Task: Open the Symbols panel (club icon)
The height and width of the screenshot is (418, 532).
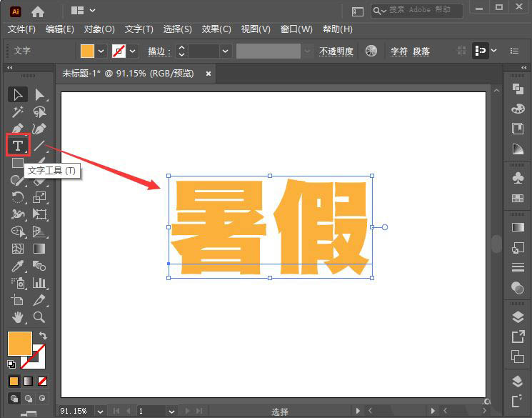Action: 518,178
